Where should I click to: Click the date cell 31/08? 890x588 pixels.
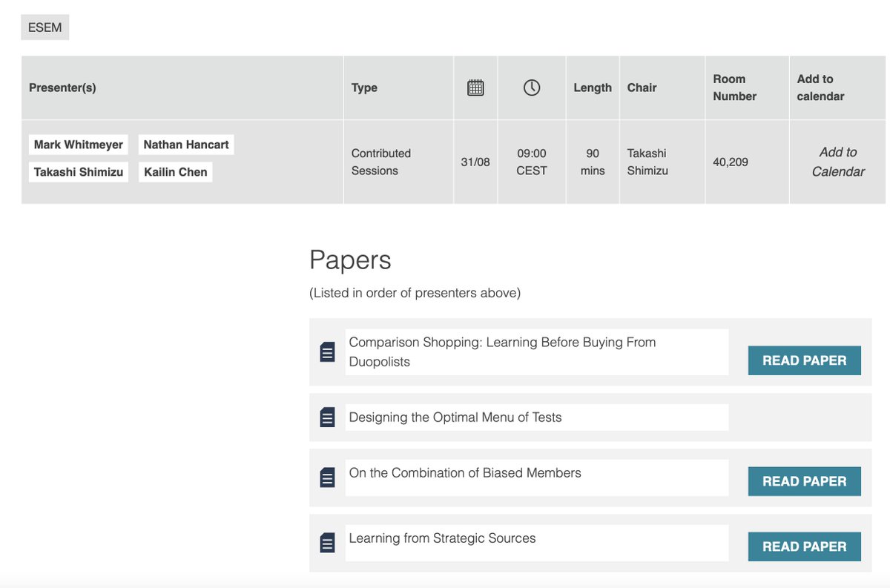(x=475, y=162)
